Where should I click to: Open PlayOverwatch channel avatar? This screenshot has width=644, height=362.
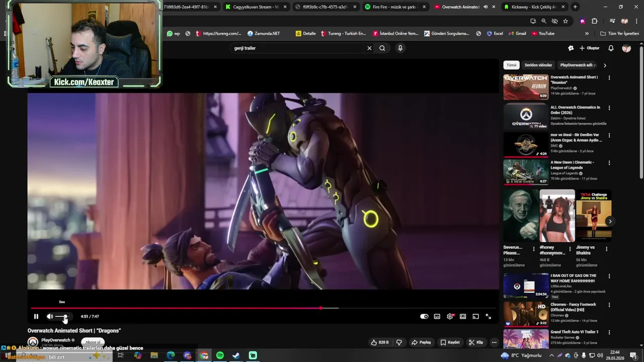33,342
